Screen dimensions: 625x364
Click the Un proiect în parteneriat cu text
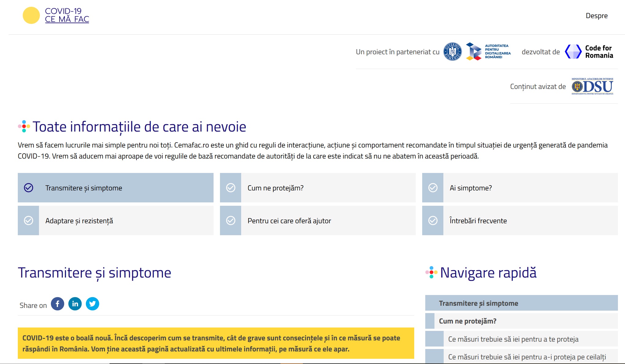pos(398,52)
